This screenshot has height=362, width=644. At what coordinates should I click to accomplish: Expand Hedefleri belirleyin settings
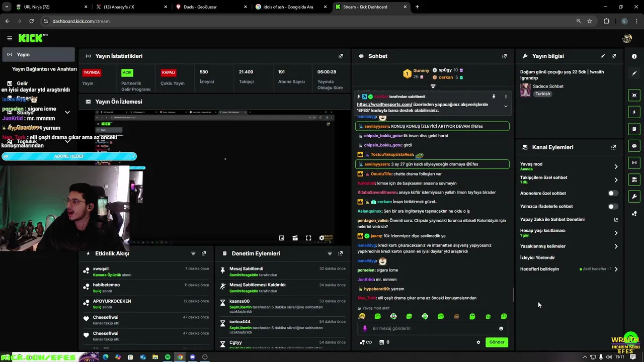point(616,269)
